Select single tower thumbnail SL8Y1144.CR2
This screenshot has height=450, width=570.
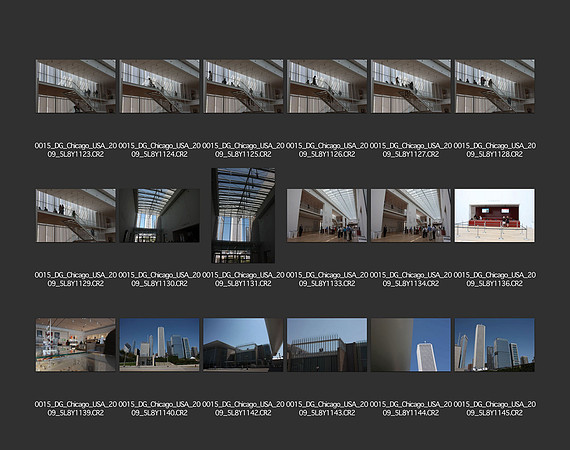[x=411, y=345]
